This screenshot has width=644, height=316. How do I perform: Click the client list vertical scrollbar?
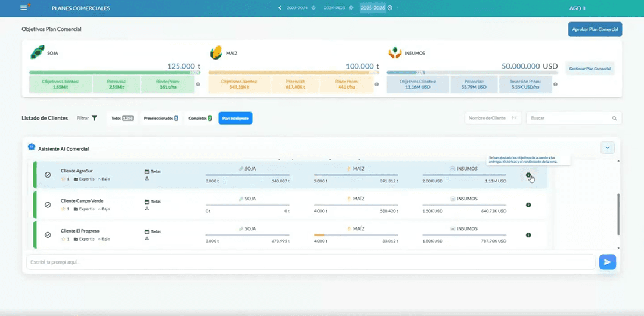pyautogui.click(x=618, y=214)
